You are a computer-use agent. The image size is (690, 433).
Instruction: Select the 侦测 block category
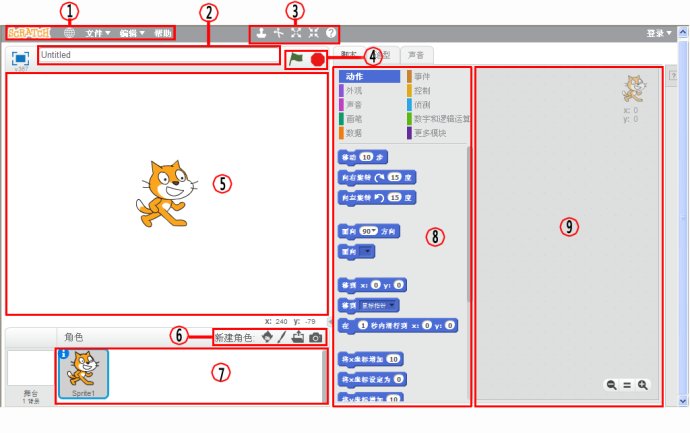(x=422, y=105)
